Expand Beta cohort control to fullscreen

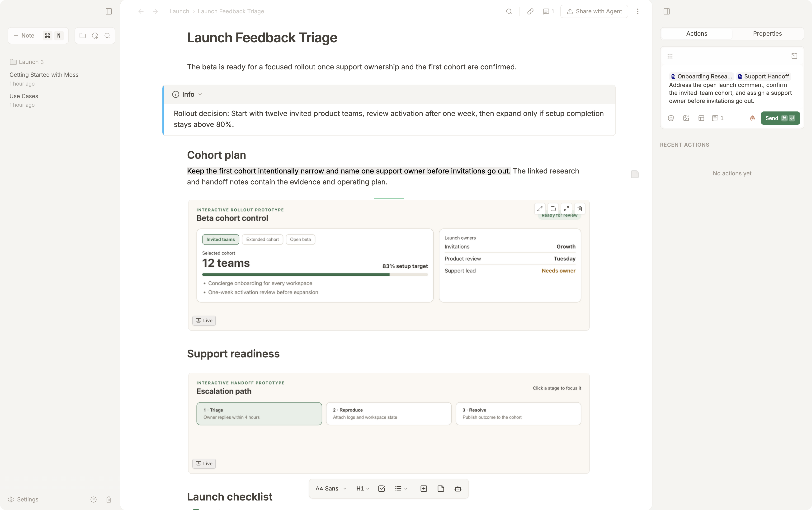coord(566,209)
